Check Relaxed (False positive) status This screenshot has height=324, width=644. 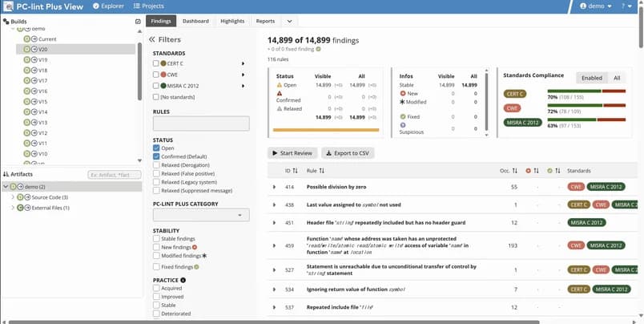156,173
